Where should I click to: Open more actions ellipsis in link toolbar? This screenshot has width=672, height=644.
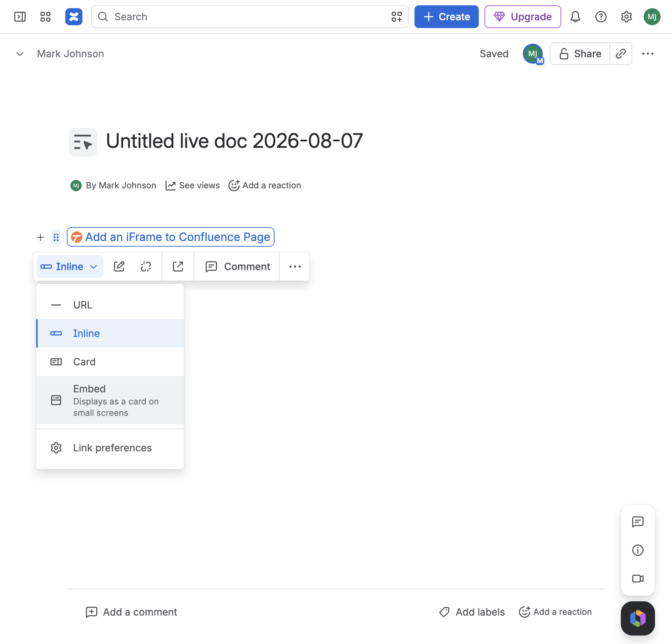(295, 267)
